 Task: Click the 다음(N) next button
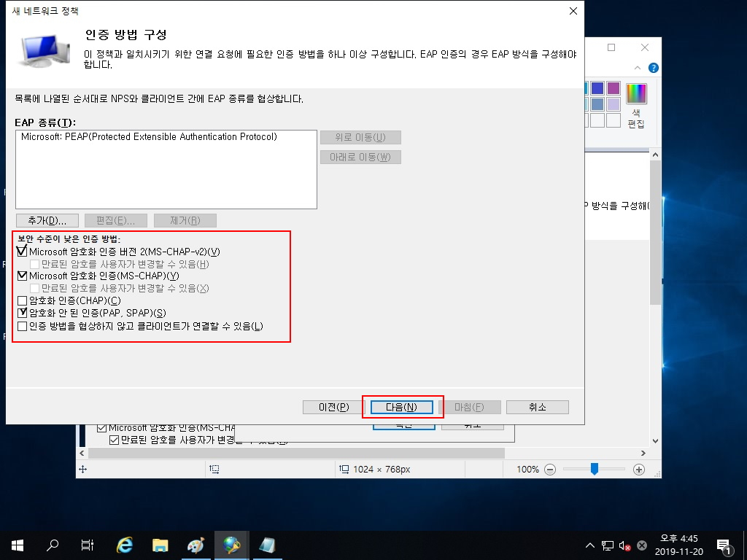click(402, 407)
